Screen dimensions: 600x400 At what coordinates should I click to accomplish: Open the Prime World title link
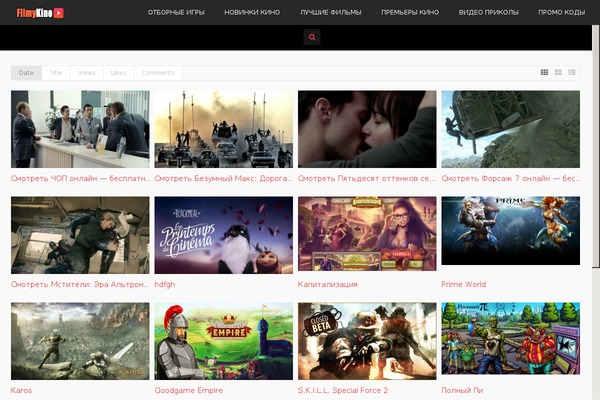pyautogui.click(x=464, y=284)
